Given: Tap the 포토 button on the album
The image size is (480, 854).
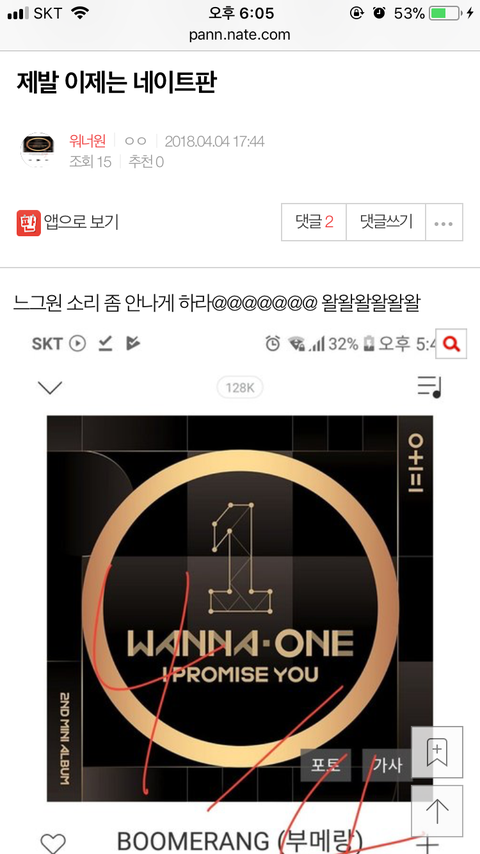Looking at the screenshot, I should [x=326, y=765].
